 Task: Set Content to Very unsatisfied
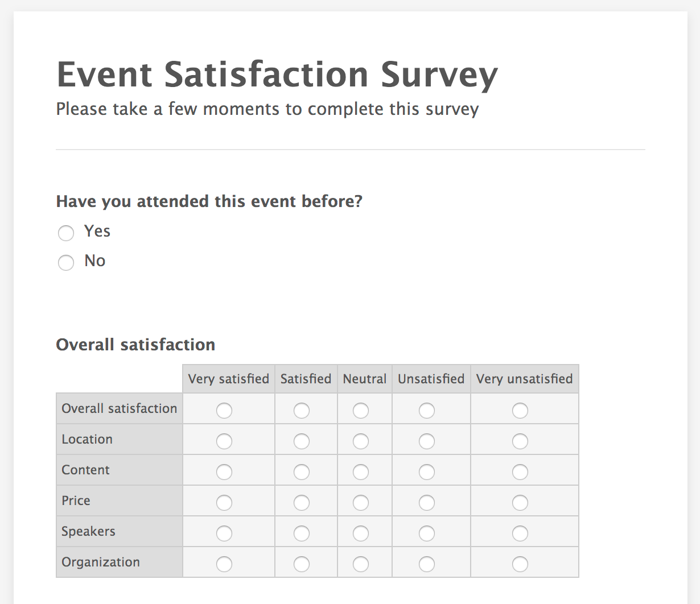pyautogui.click(x=520, y=472)
